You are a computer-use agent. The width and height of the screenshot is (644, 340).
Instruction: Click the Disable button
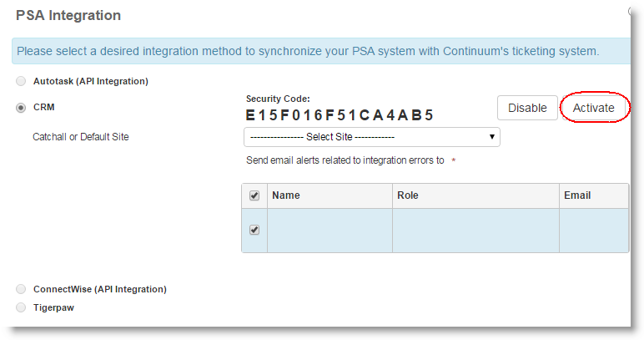(x=527, y=108)
